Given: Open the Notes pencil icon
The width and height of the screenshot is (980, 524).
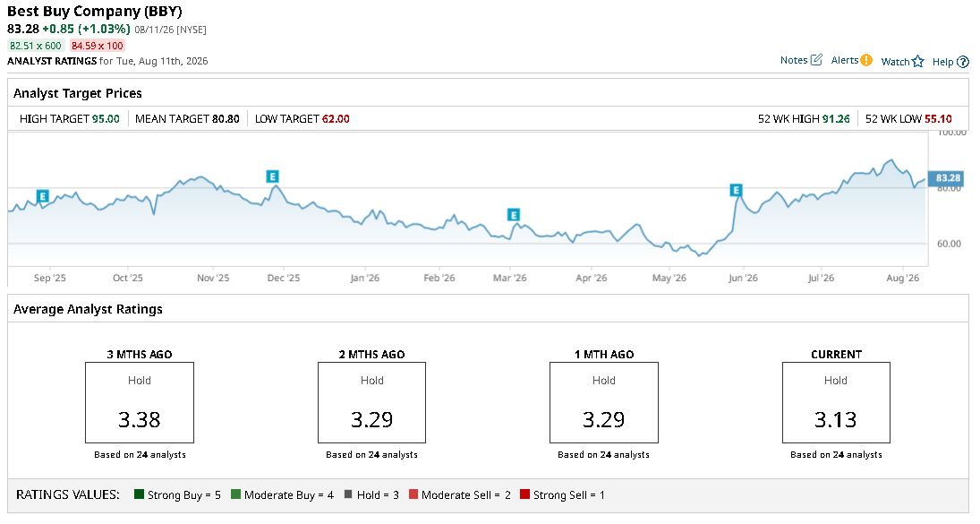Looking at the screenshot, I should [x=816, y=60].
